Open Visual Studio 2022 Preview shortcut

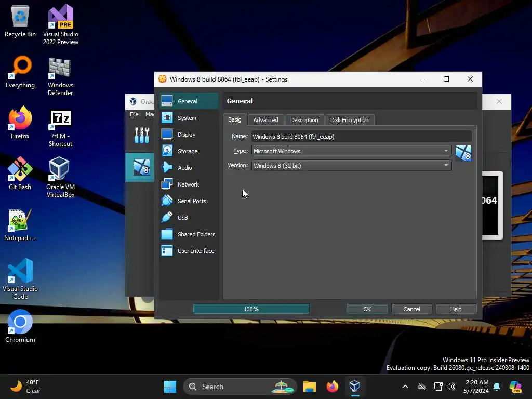60,24
